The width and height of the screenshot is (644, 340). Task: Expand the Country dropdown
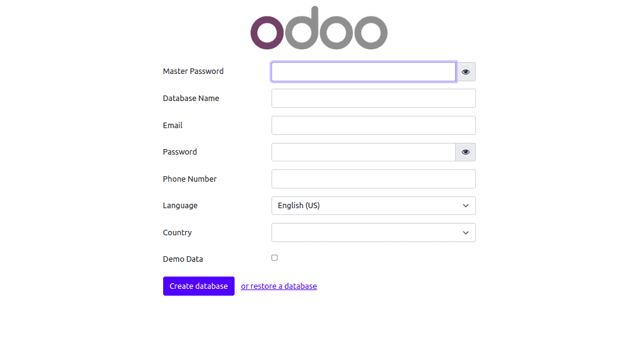tap(373, 233)
